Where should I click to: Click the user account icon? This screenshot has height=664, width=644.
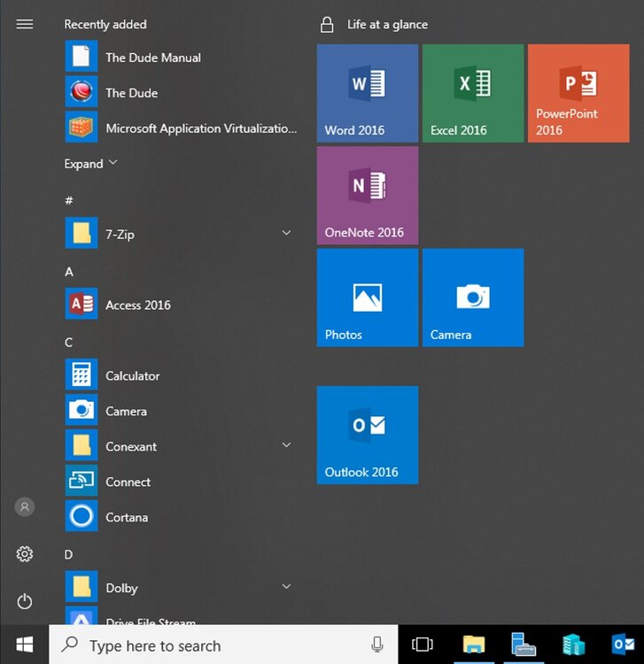(25, 507)
